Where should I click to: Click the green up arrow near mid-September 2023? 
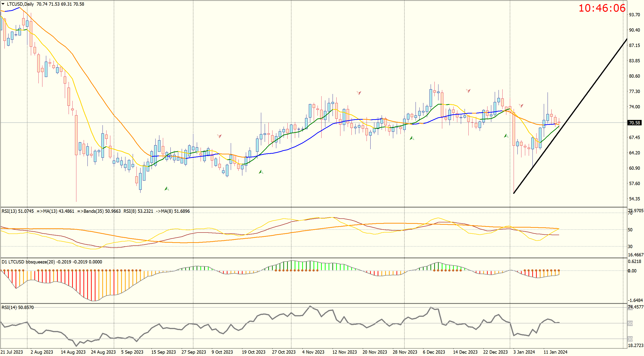(x=166, y=189)
